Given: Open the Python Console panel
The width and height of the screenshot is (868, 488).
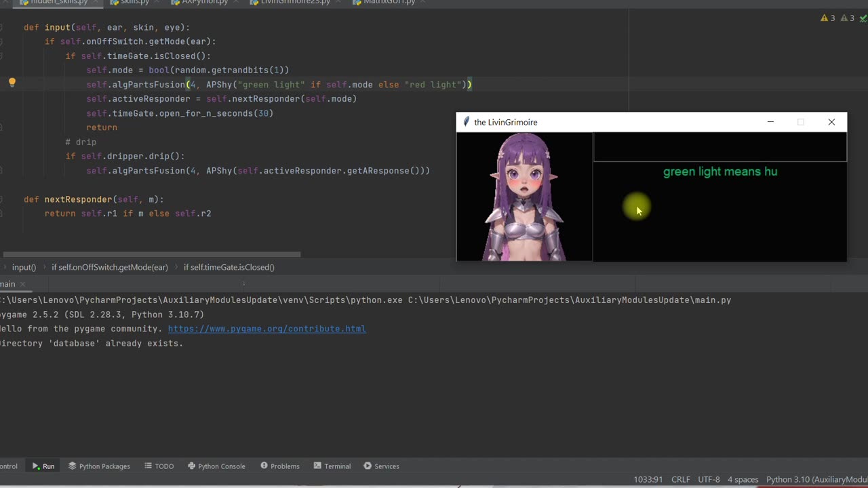Looking at the screenshot, I should [216, 466].
